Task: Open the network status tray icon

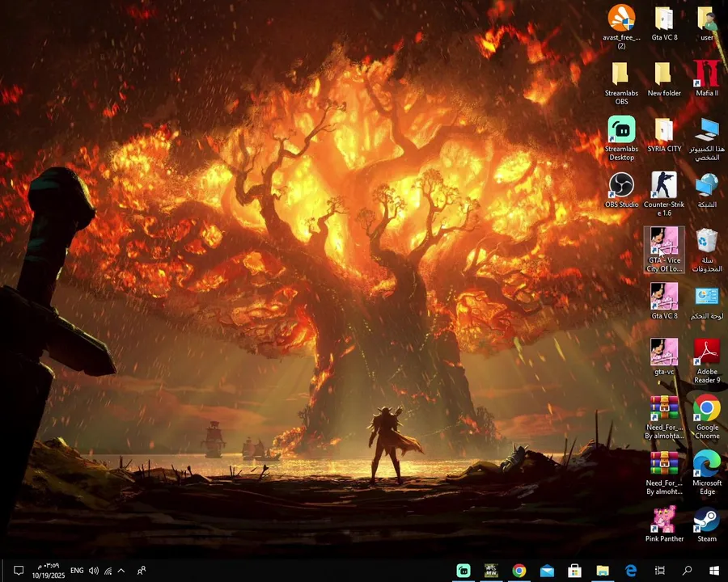Action: 108,571
